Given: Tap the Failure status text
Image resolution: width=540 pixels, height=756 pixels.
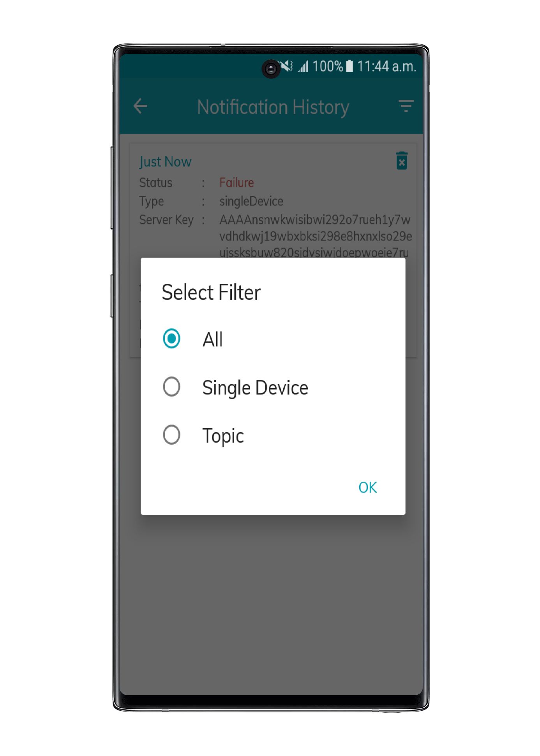Looking at the screenshot, I should pyautogui.click(x=236, y=182).
